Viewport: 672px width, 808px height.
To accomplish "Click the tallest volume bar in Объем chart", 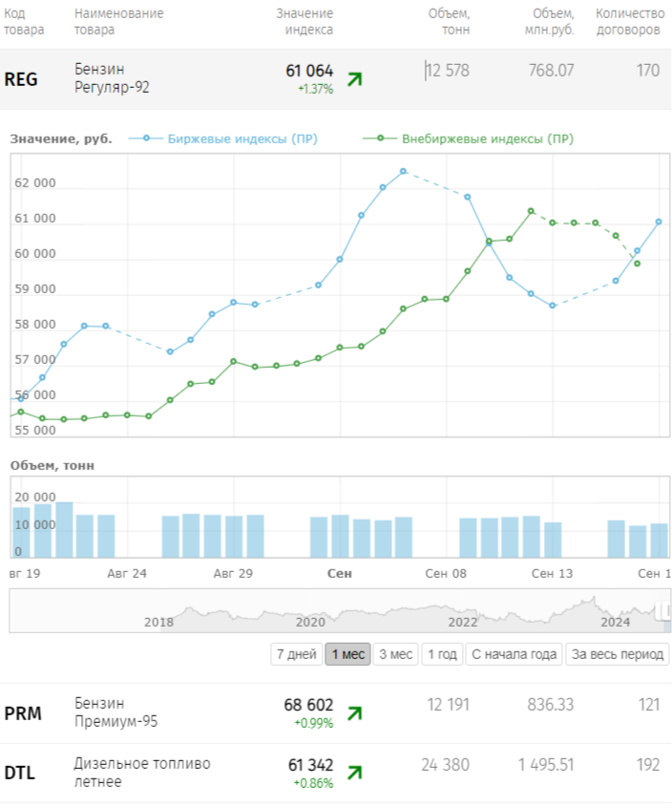I will tap(64, 529).
